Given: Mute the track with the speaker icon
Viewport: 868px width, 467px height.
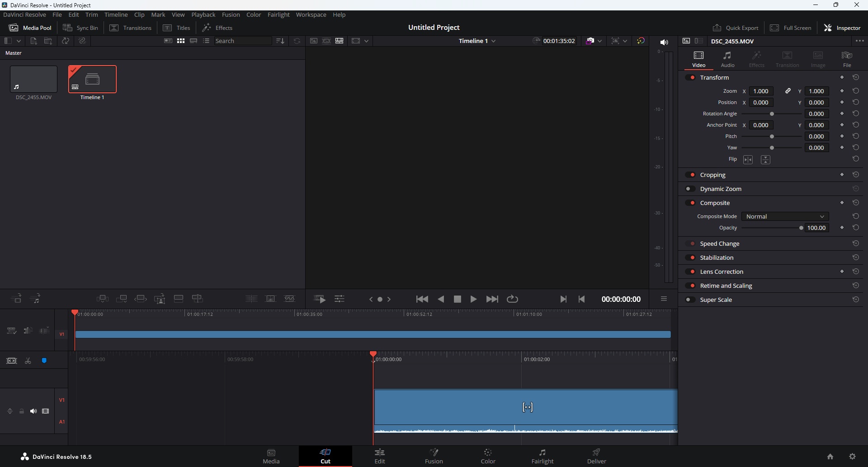Looking at the screenshot, I should click(33, 411).
